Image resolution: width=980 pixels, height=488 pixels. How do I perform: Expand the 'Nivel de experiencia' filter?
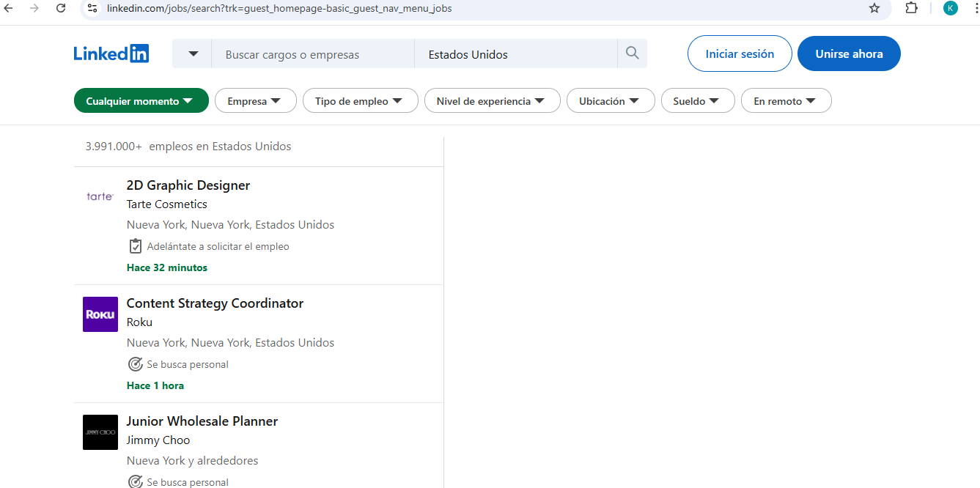point(492,100)
